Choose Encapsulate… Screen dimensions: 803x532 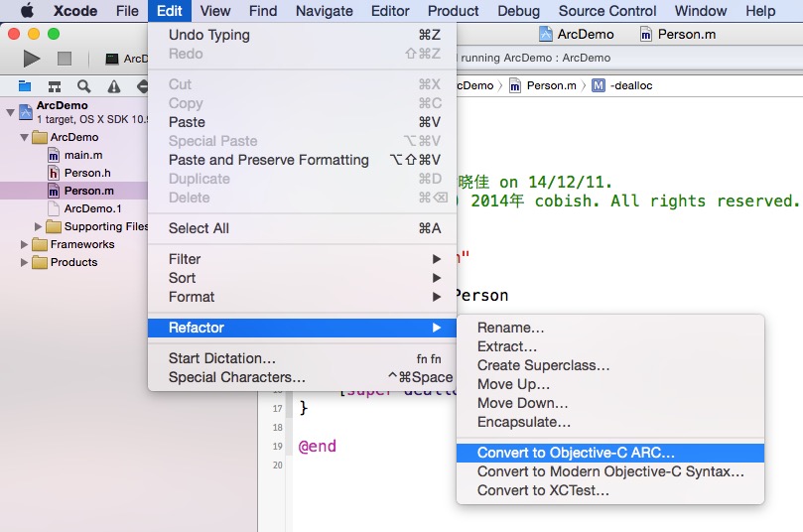[609, 423]
